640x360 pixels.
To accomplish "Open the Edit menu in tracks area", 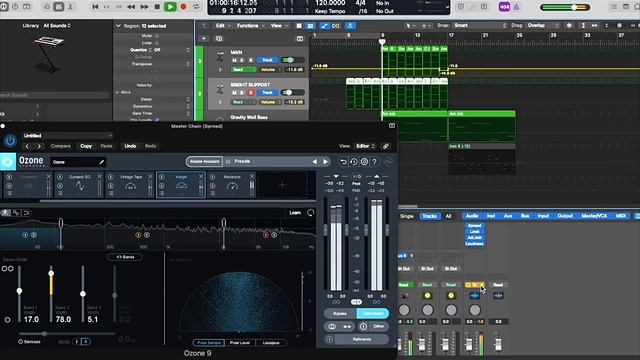I will pos(222,26).
